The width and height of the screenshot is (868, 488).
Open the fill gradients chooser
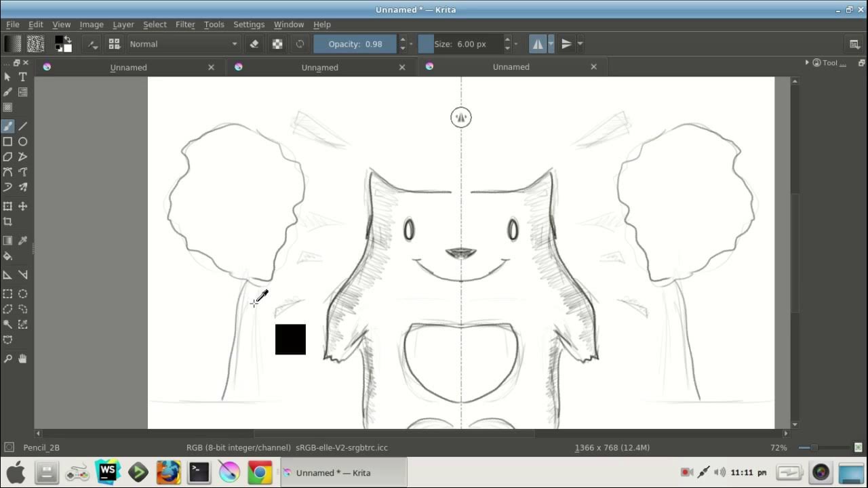[13, 44]
